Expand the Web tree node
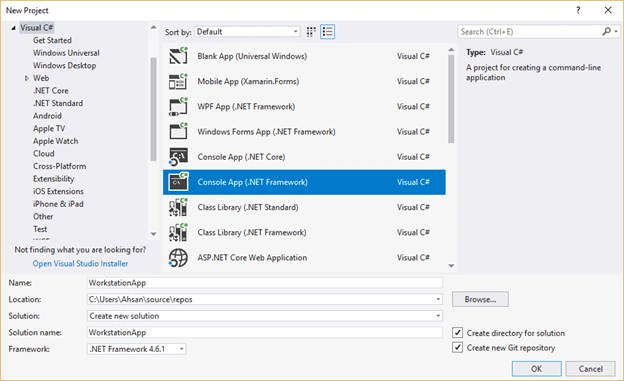The height and width of the screenshot is (381, 624). 27,78
